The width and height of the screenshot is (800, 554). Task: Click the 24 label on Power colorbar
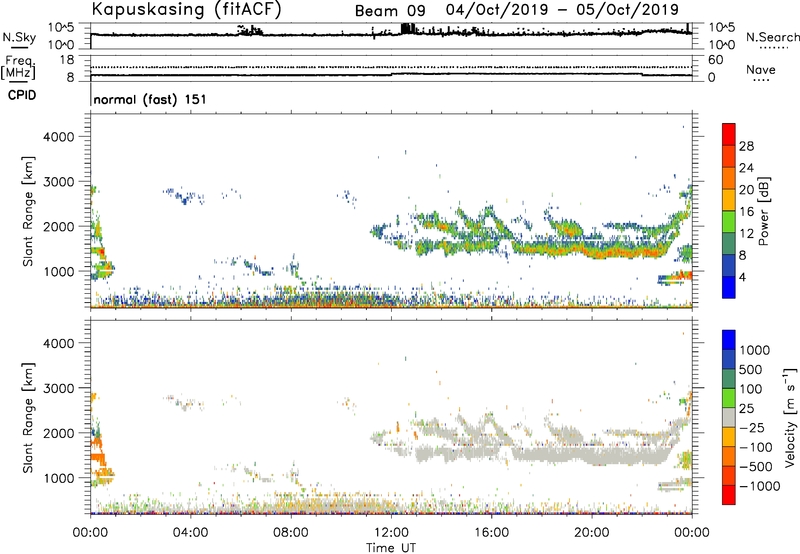pos(746,168)
